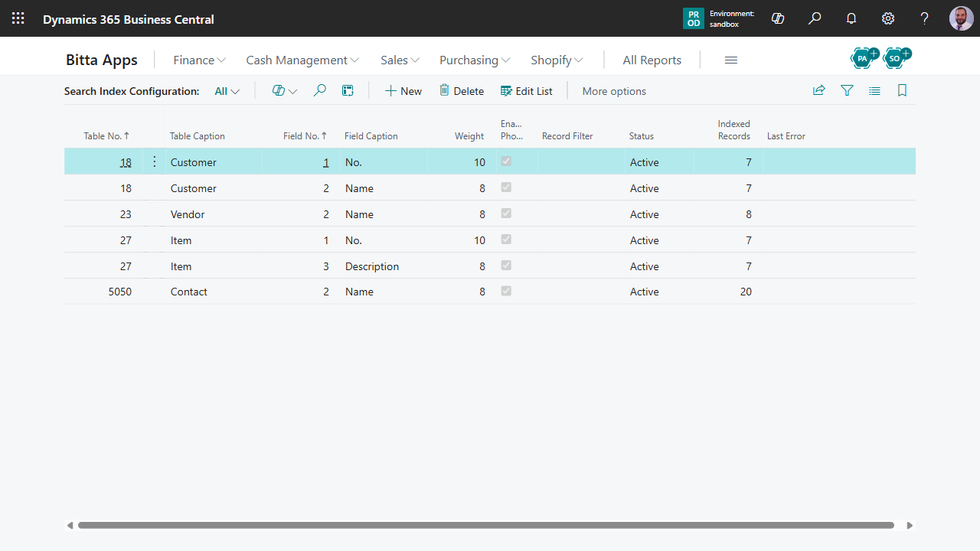Toggle phonetic checkbox in Customer Name row
Screen dimensions: 980x551
(506, 187)
